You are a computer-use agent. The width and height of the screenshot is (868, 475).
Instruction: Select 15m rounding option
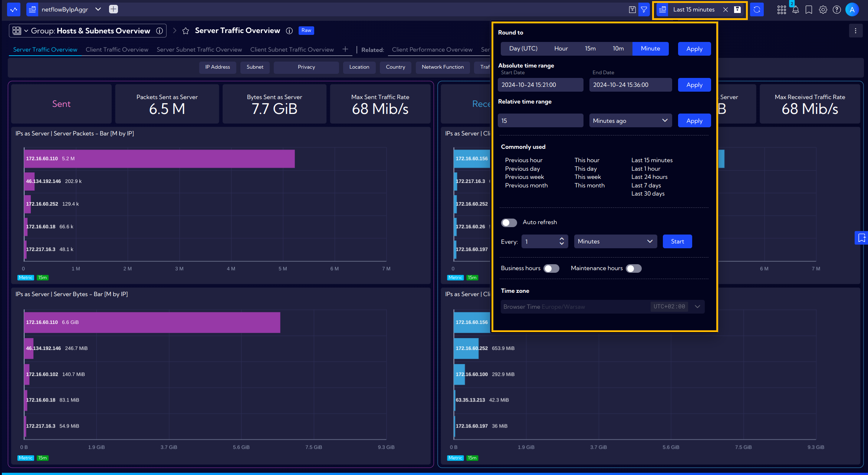(590, 49)
